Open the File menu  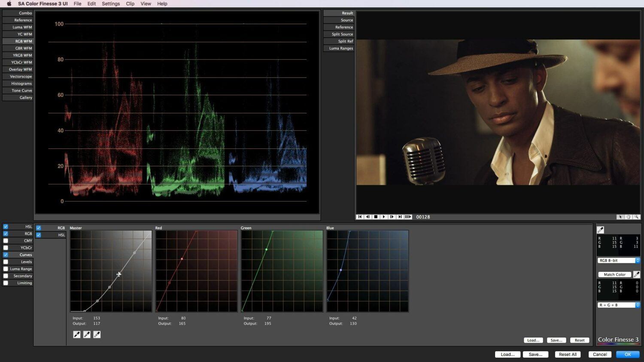(x=77, y=3)
